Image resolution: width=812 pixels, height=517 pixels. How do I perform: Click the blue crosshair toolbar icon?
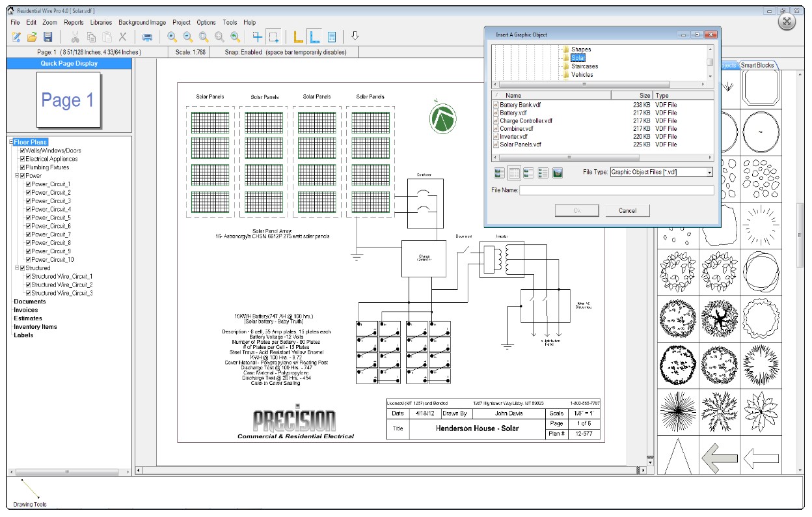tap(258, 37)
